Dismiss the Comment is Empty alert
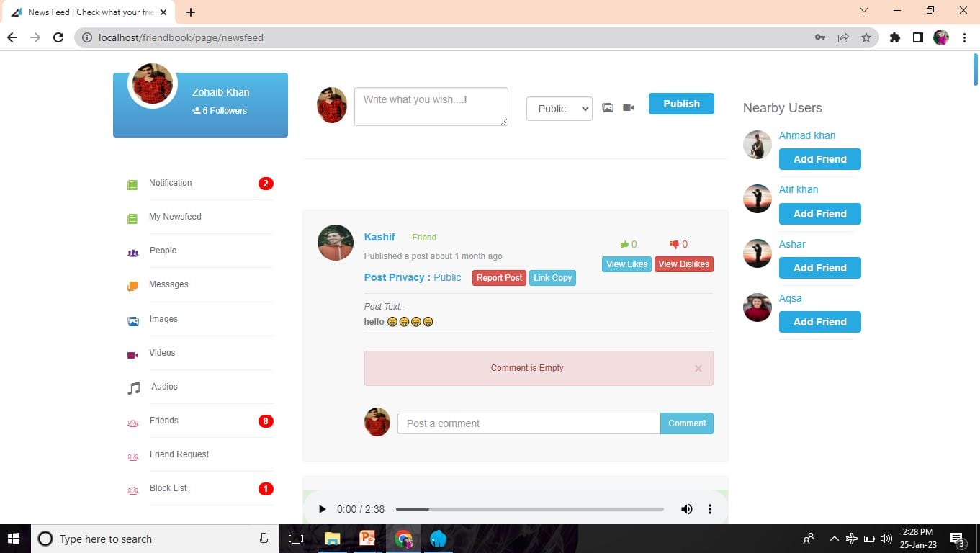980x553 pixels. click(698, 369)
